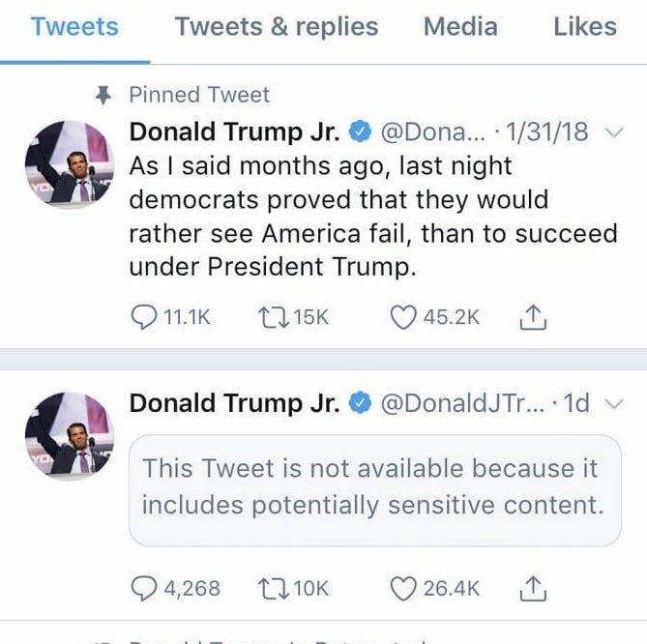The height and width of the screenshot is (644, 647).
Task: Reply to the sensitive content tweet
Action: (142, 587)
